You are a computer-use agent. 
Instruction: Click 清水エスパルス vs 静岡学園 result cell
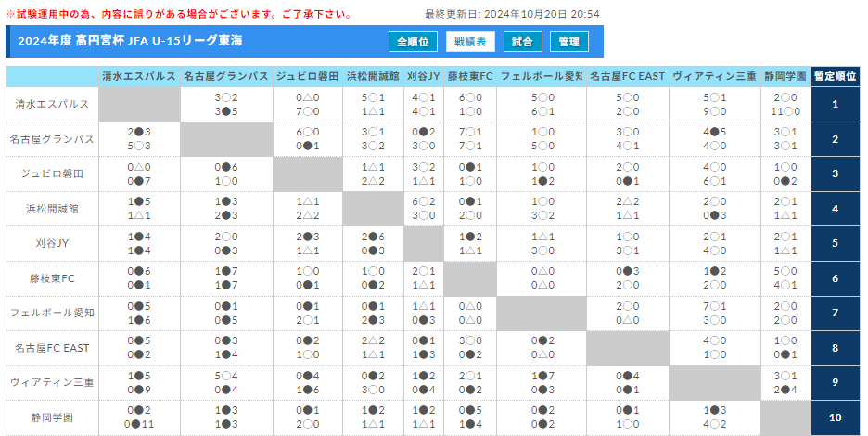tap(785, 104)
